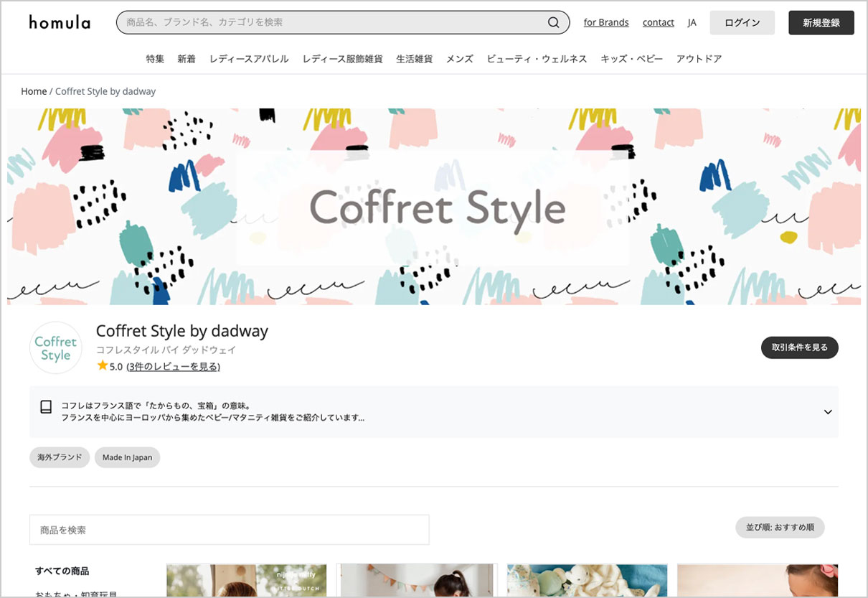
Task: Click the 新規登録 button
Action: [x=821, y=23]
